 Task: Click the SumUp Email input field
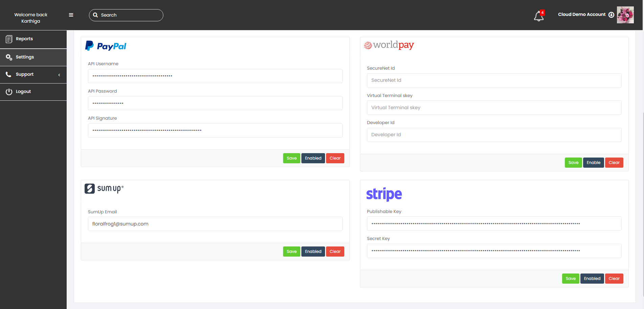click(x=215, y=224)
